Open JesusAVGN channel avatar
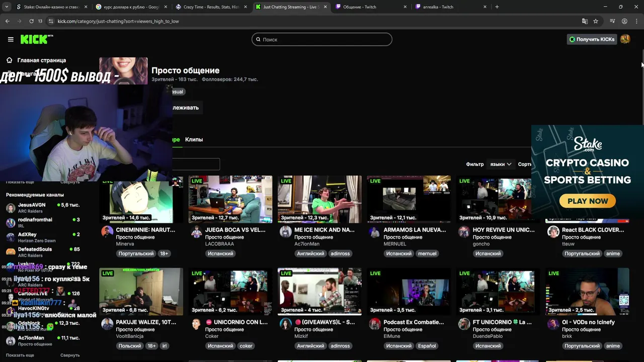The height and width of the screenshot is (362, 644). click(x=11, y=208)
